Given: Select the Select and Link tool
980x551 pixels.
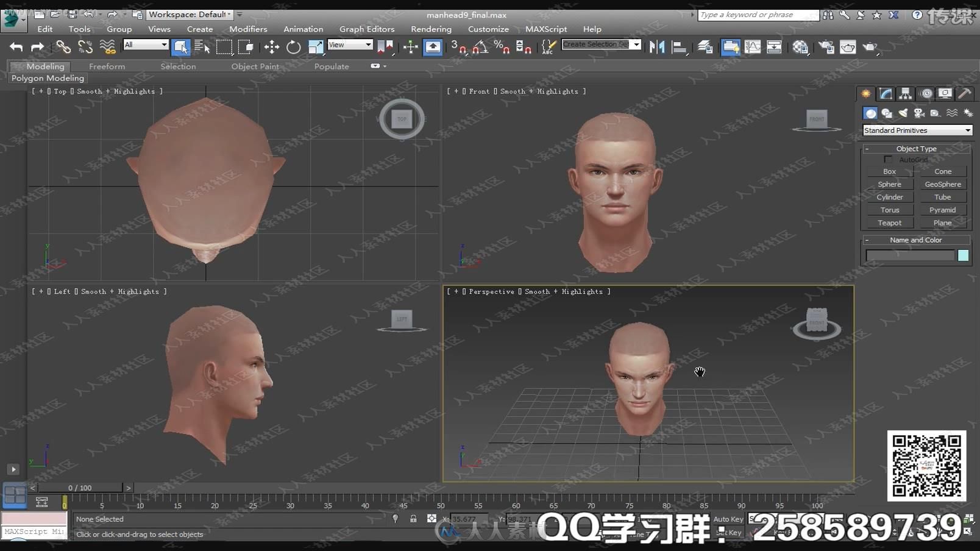Looking at the screenshot, I should coord(63,47).
